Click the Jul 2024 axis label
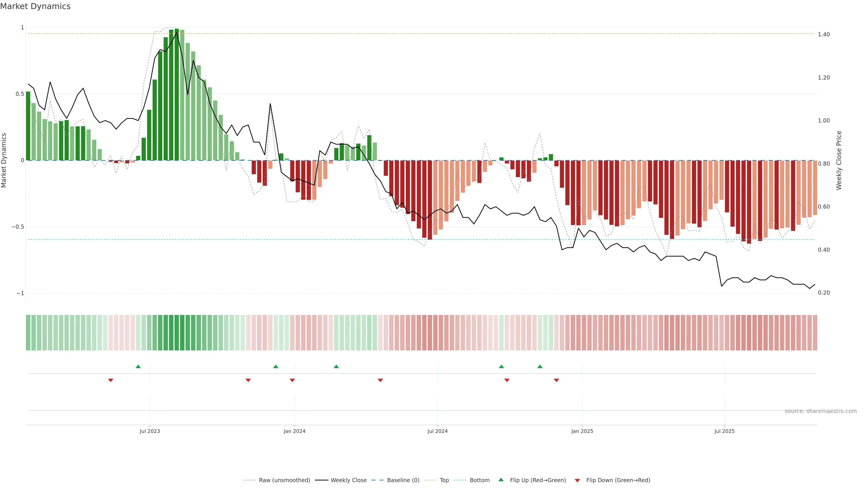868x488 pixels. pos(437,431)
